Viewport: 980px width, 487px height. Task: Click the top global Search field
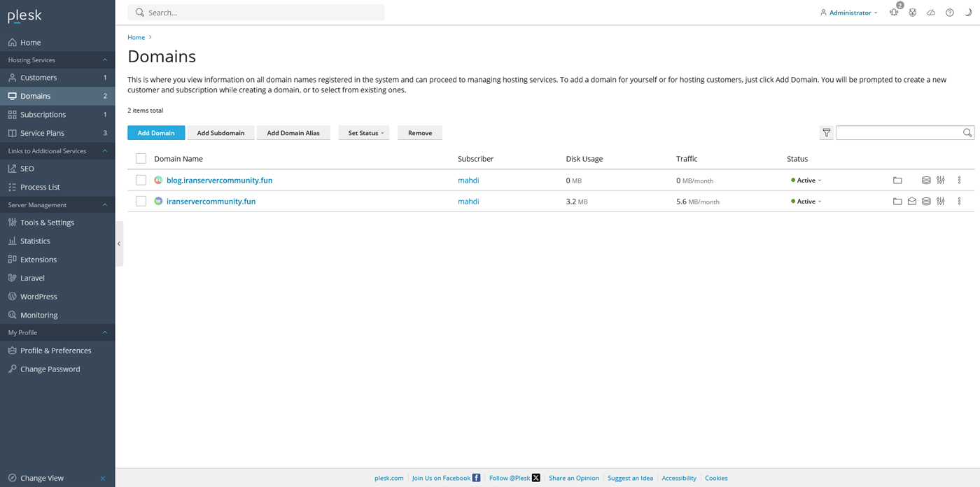pyautogui.click(x=256, y=13)
